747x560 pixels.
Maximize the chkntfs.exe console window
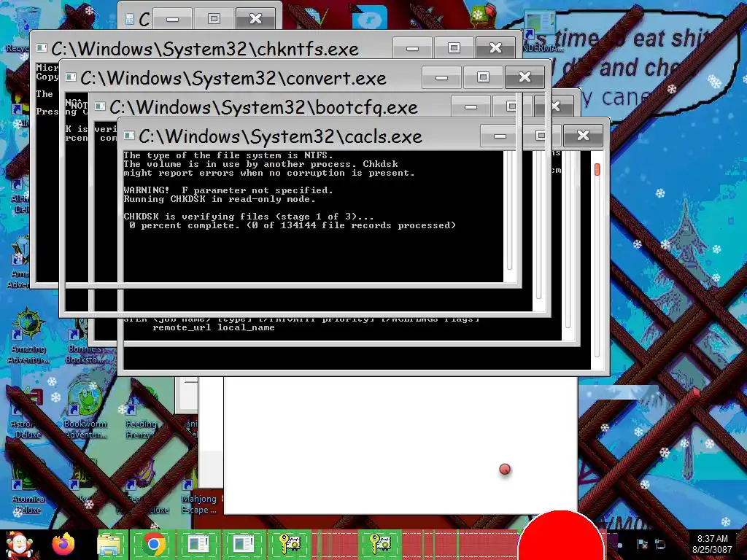coord(454,47)
